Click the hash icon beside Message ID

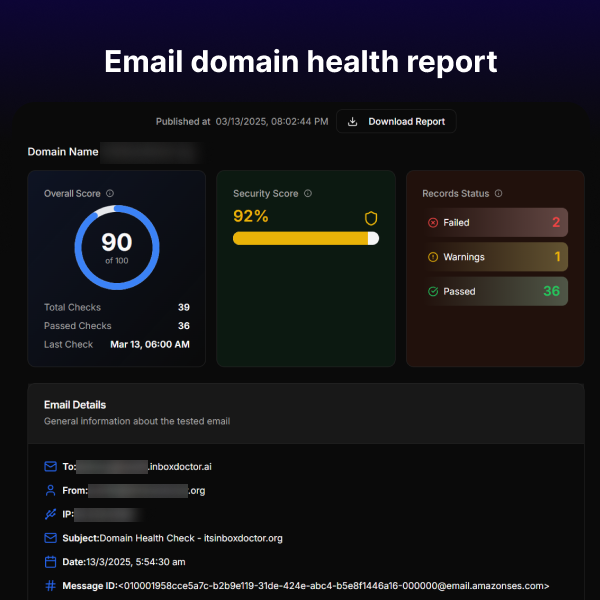click(x=51, y=585)
